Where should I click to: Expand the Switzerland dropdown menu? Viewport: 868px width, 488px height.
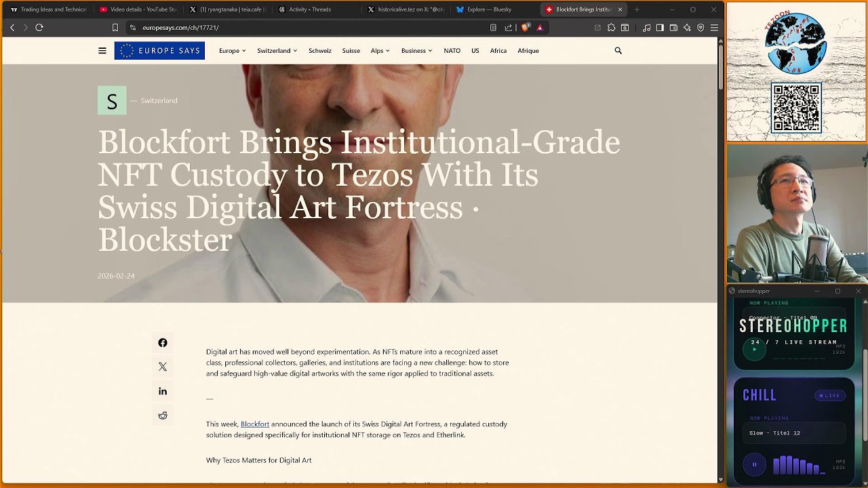coord(277,51)
